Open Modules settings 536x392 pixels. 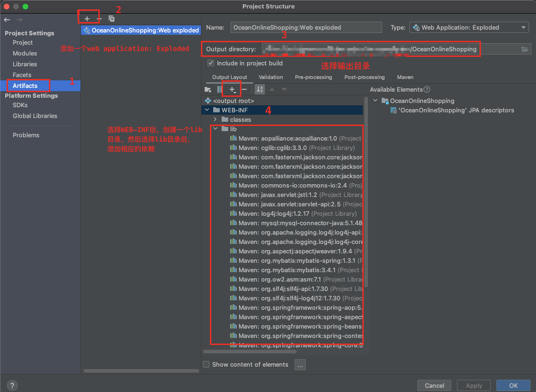[x=24, y=53]
